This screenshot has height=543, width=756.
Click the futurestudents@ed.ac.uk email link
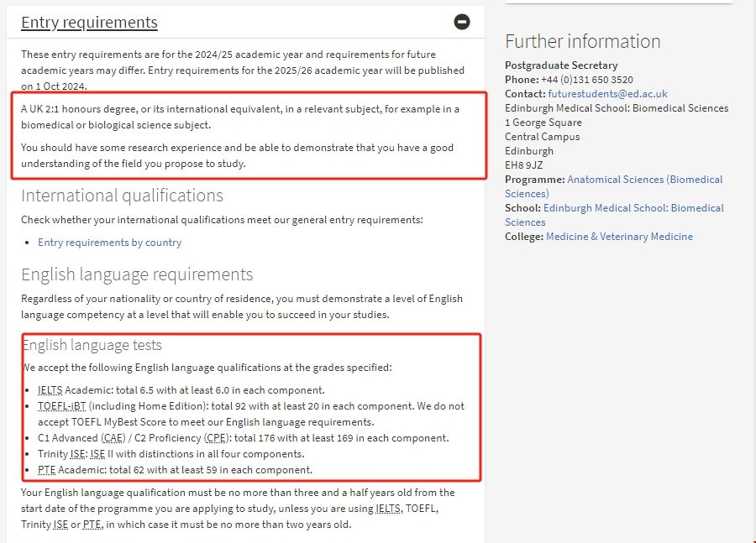(607, 94)
